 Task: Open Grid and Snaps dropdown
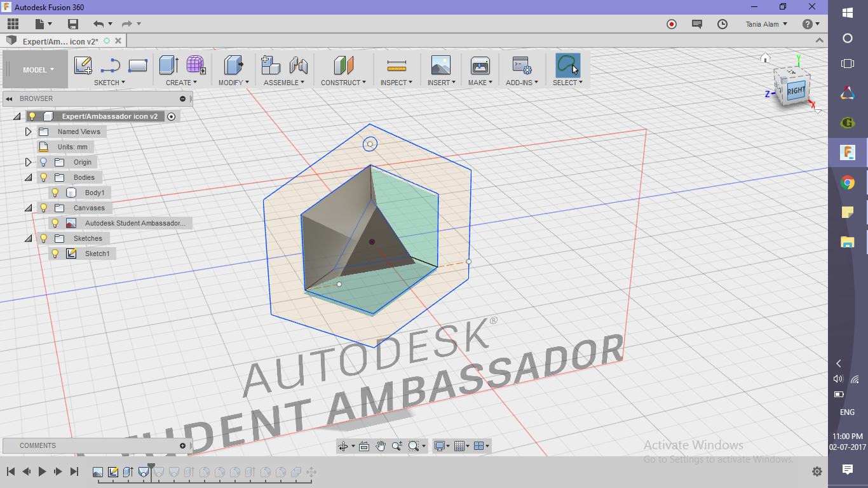[463, 446]
